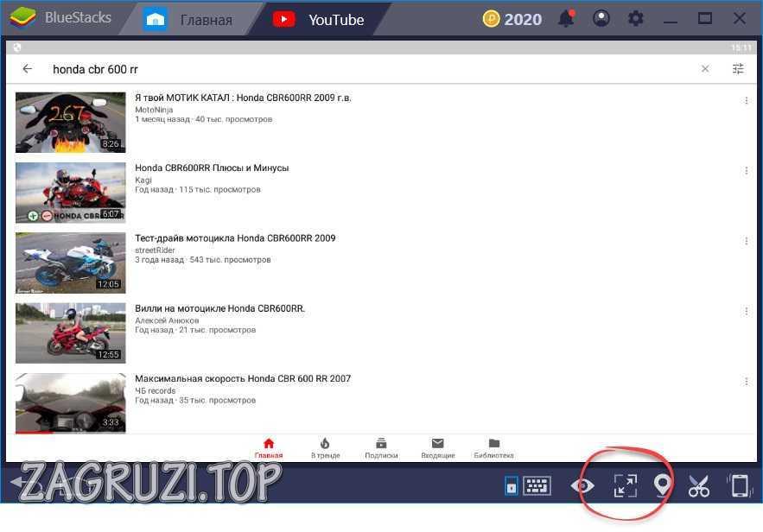Open options menu for streetRider video
763x532 pixels.
click(747, 241)
